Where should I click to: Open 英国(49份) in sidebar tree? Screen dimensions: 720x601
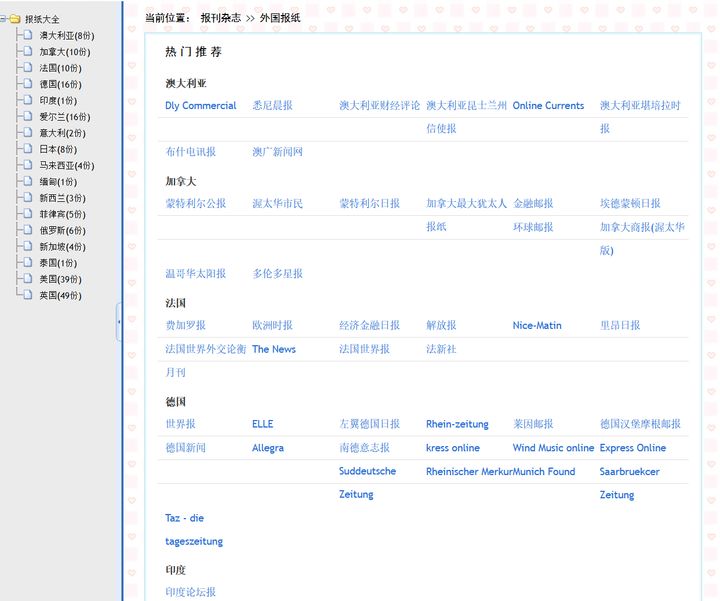pyautogui.click(x=61, y=295)
